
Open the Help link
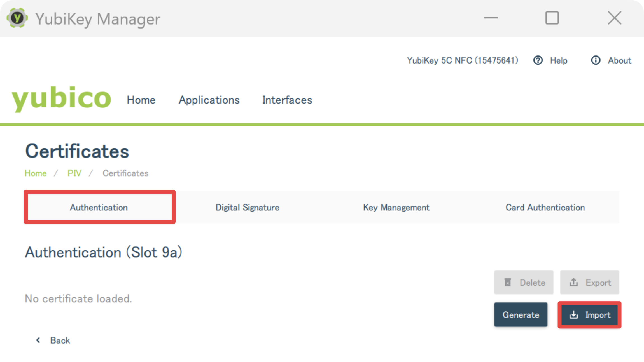[559, 60]
